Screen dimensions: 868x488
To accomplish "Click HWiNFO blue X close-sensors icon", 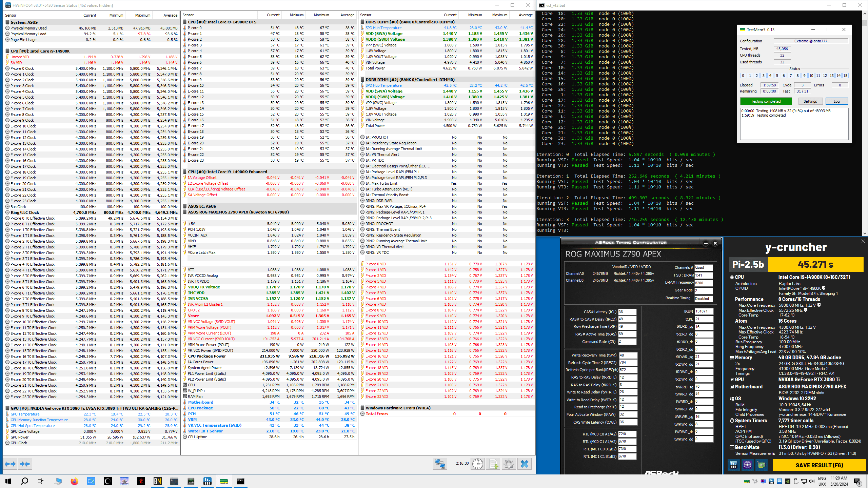I will (x=524, y=464).
